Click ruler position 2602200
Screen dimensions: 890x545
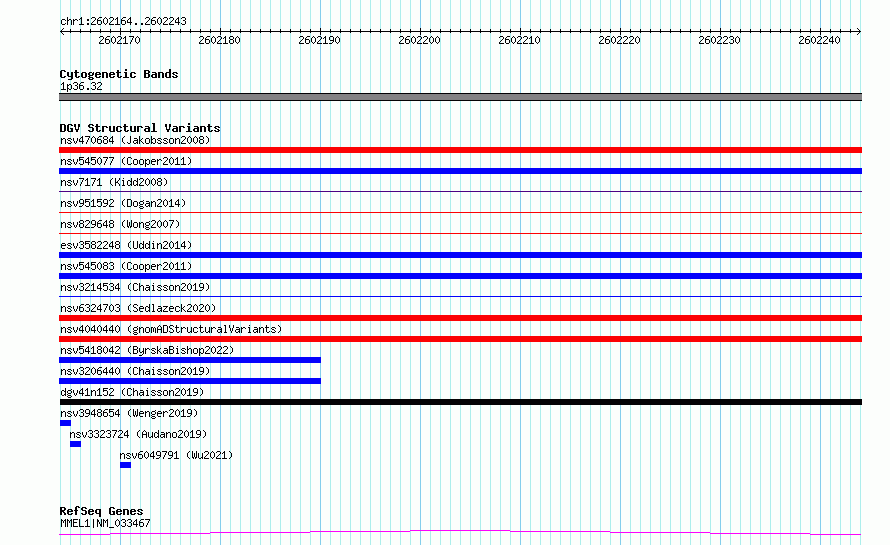pyautogui.click(x=419, y=40)
